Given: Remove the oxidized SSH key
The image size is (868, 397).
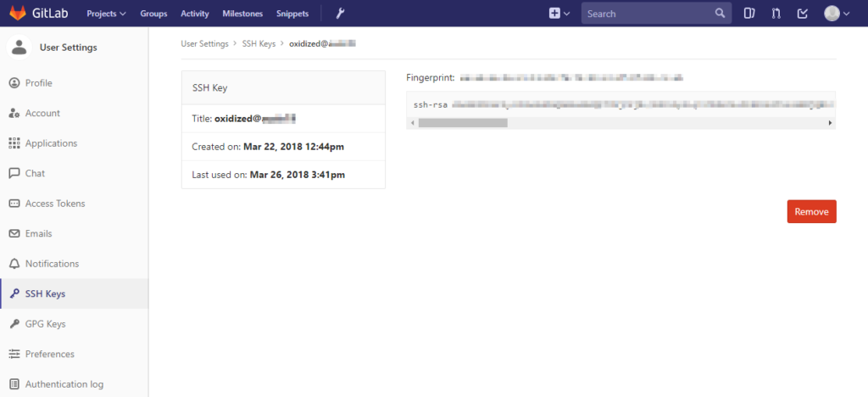Looking at the screenshot, I should [811, 212].
